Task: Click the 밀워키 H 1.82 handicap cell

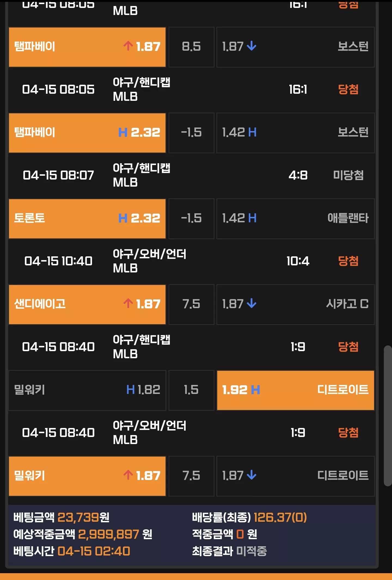Action: (87, 390)
